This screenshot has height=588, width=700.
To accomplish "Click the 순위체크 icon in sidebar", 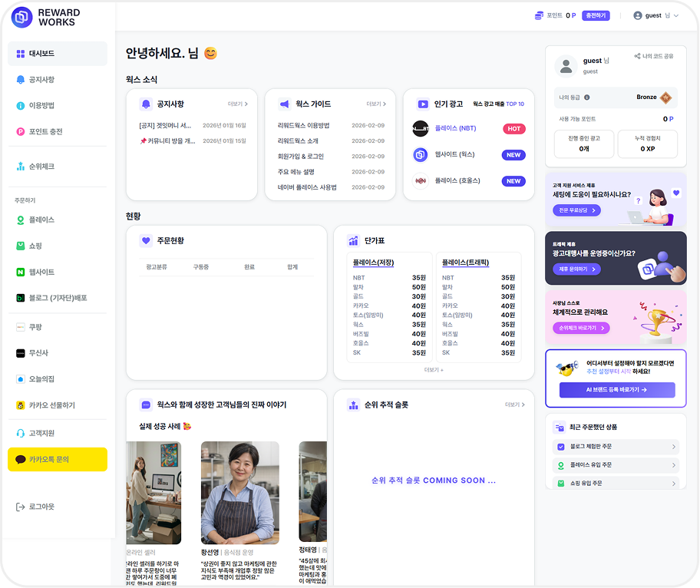I will point(21,167).
